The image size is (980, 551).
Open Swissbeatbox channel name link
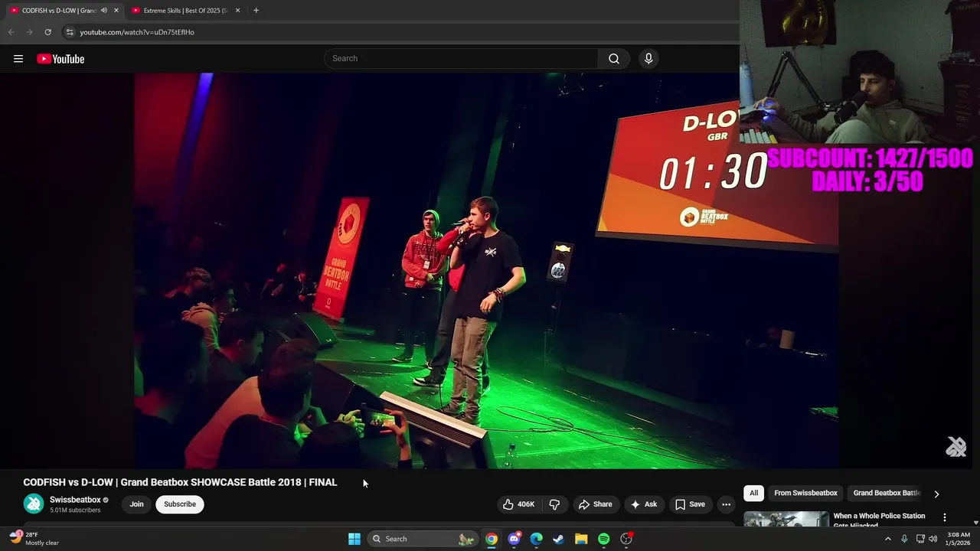pyautogui.click(x=75, y=500)
